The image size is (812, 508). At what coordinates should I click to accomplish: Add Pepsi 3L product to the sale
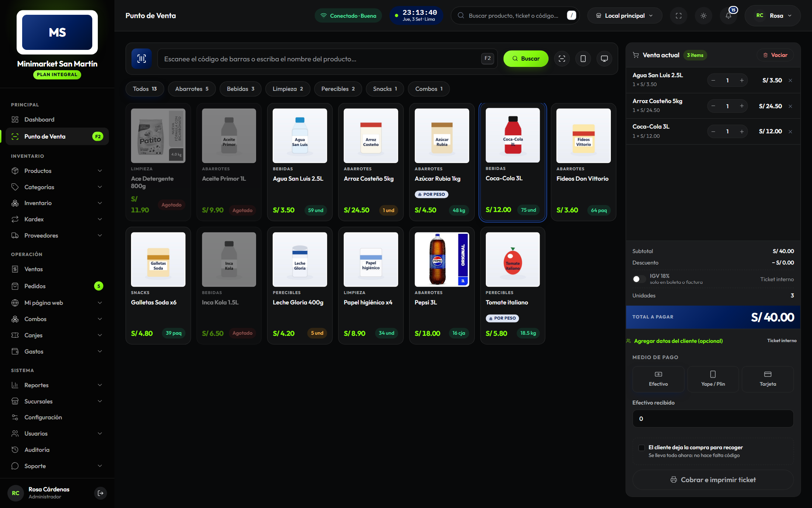pyautogui.click(x=442, y=286)
